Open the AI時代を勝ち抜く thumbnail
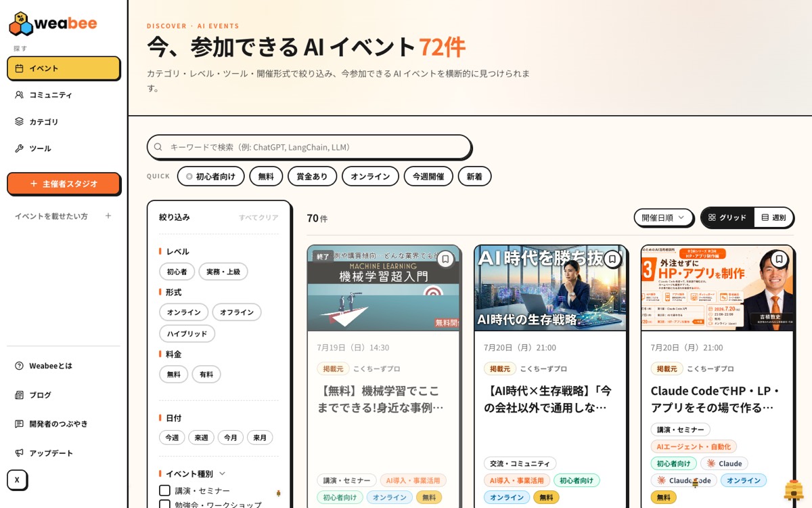Screen dimensions: 812x508 [551, 289]
